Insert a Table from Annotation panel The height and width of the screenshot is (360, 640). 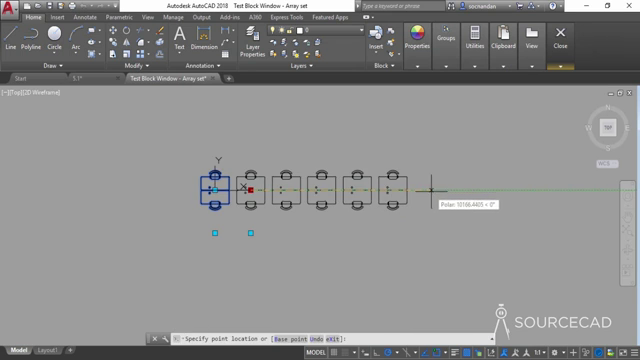coord(225,54)
